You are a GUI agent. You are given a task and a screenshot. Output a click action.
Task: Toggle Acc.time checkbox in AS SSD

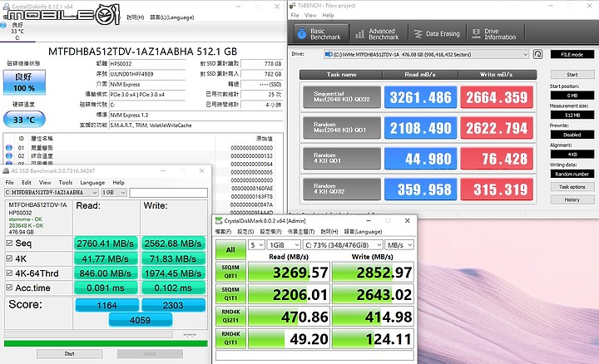pos(9,288)
